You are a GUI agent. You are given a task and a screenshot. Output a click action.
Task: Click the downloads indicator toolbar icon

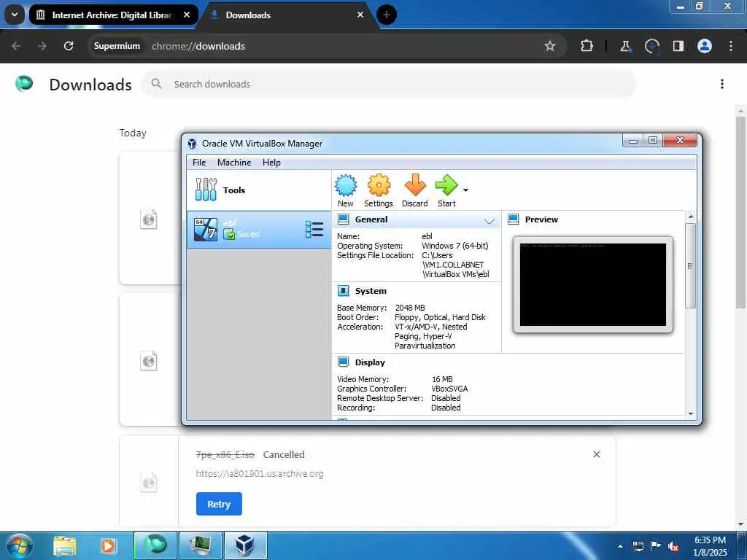[x=651, y=46]
